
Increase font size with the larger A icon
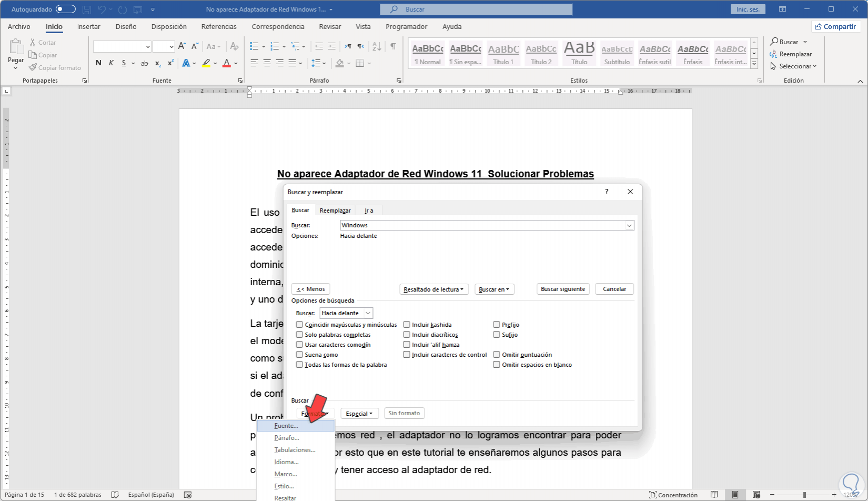pos(182,46)
